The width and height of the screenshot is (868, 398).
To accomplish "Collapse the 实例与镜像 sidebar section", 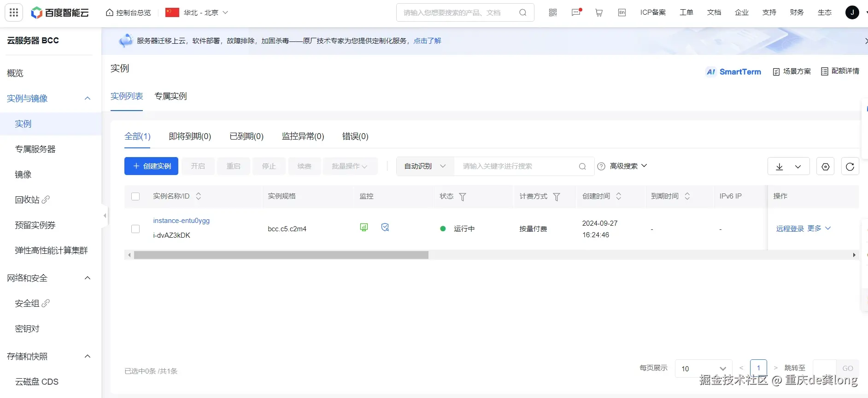I will pyautogui.click(x=88, y=98).
